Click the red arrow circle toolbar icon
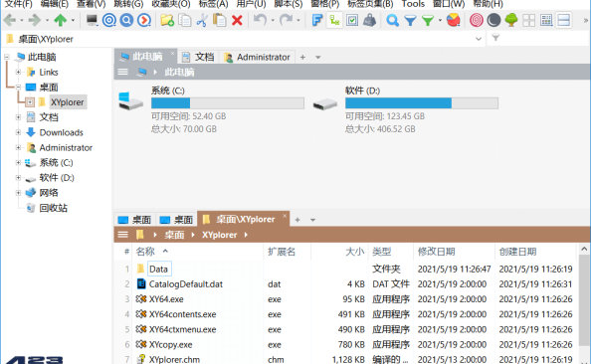The image size is (591, 364). point(144,20)
